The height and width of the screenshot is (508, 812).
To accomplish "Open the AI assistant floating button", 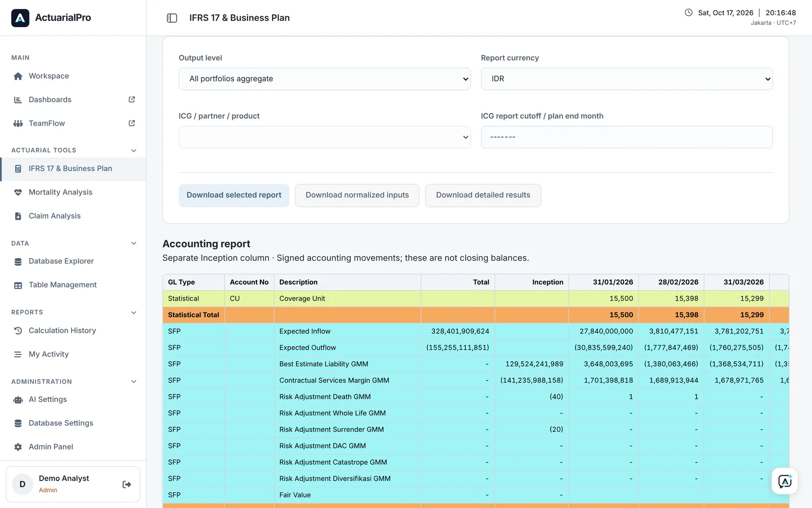I will [785, 481].
